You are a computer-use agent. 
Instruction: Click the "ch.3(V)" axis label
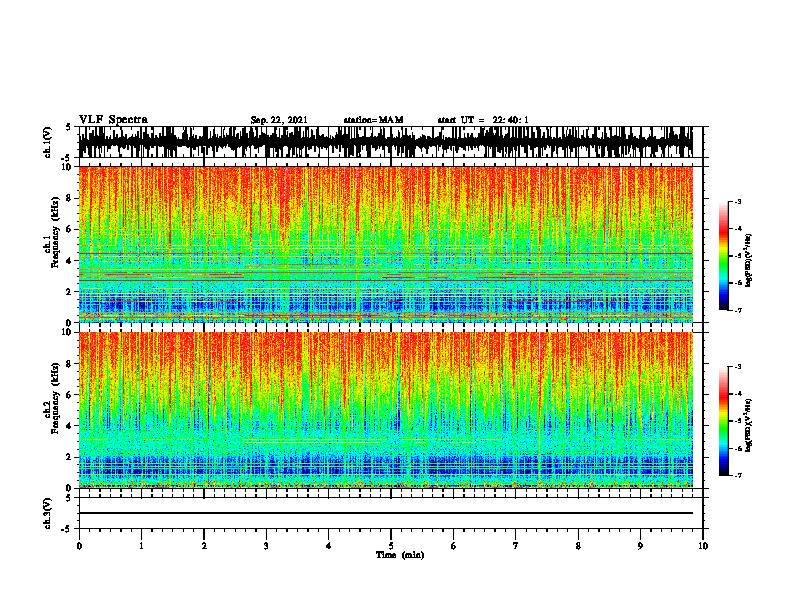pos(48,513)
